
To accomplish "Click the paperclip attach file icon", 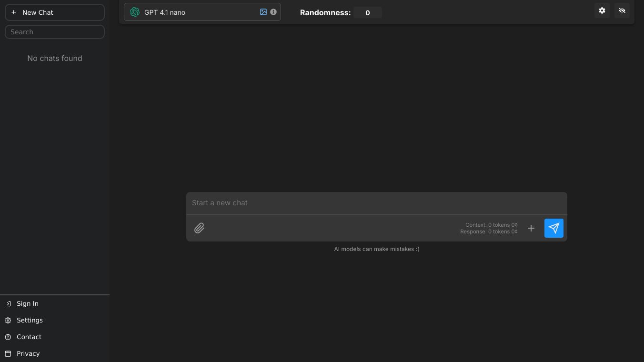I will [x=199, y=228].
